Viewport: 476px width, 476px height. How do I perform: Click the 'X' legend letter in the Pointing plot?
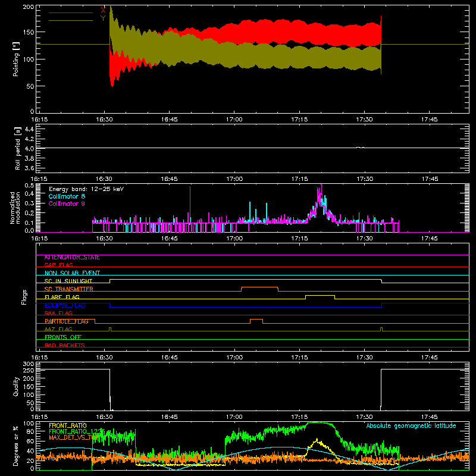(103, 11)
